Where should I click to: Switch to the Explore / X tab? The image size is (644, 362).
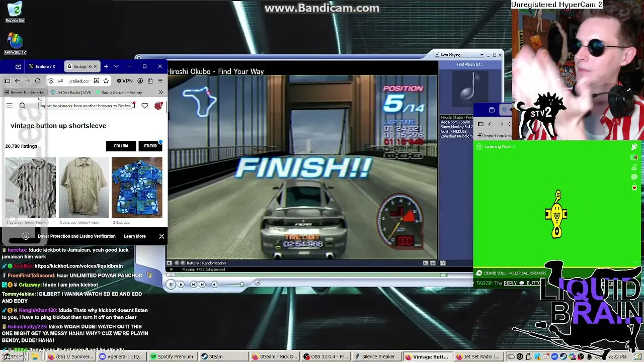[x=42, y=66]
